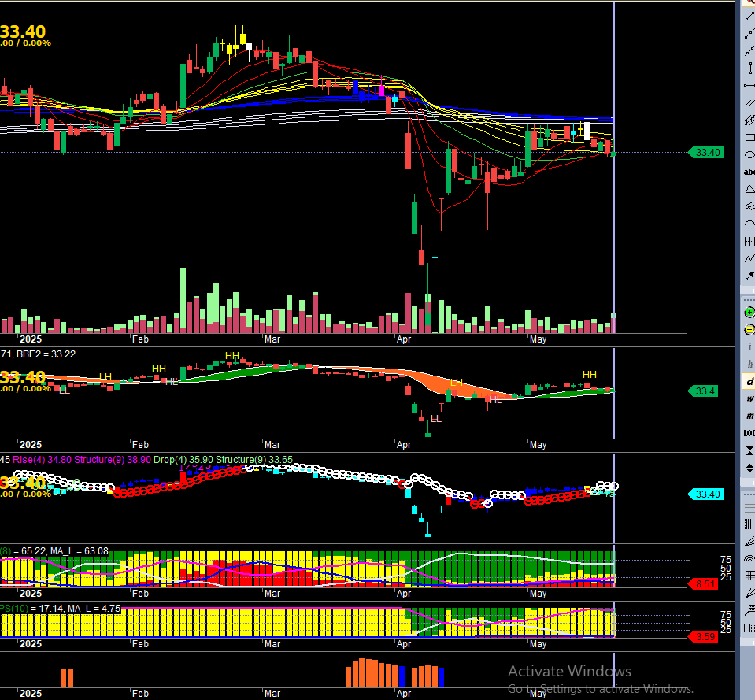Image resolution: width=755 pixels, height=700 pixels.
Task: Click the green Zoom in icon
Action: coord(749,313)
